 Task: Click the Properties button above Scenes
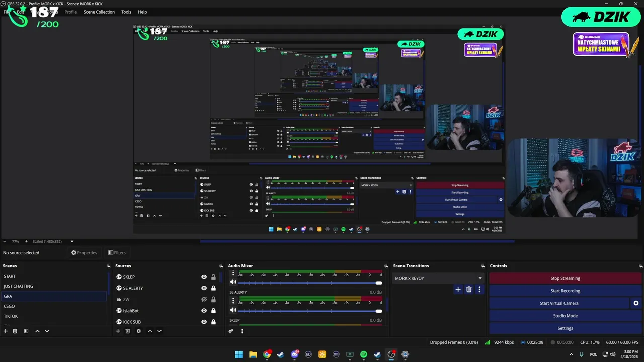(x=84, y=253)
